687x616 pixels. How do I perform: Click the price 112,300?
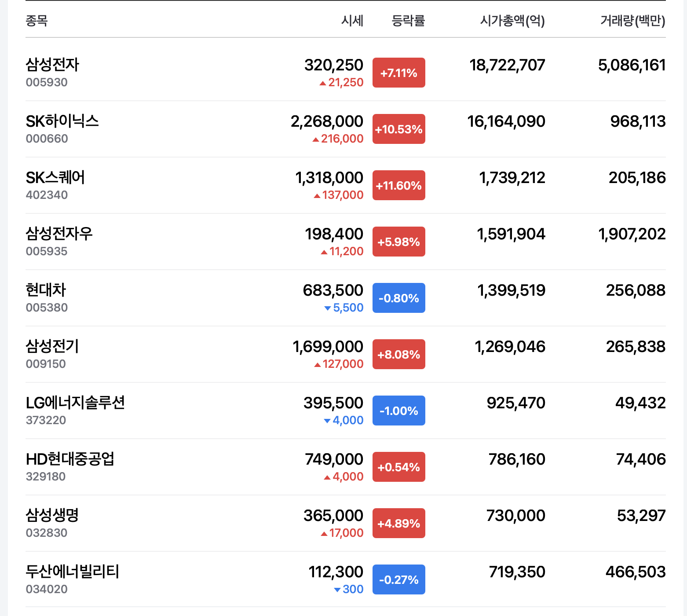tap(336, 572)
